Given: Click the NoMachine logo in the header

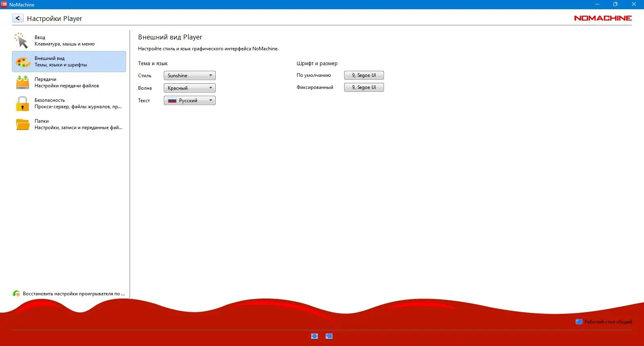Looking at the screenshot, I should (603, 18).
